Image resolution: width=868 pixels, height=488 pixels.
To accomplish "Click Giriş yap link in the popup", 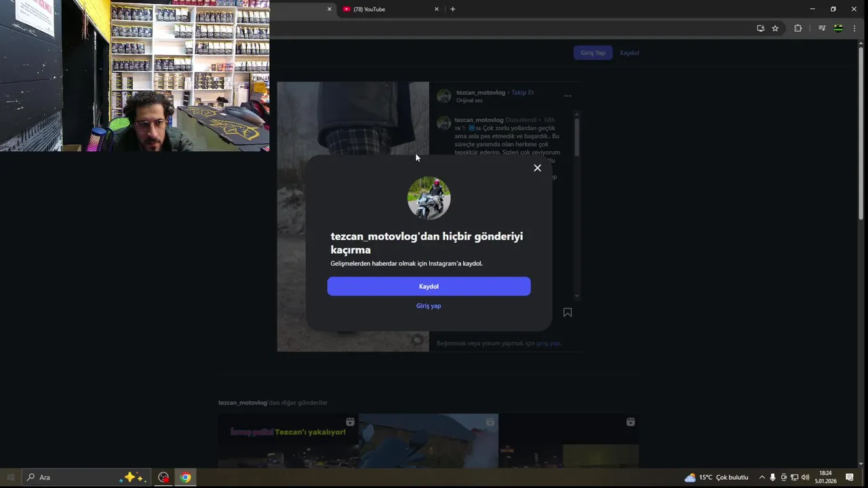I will pos(429,306).
